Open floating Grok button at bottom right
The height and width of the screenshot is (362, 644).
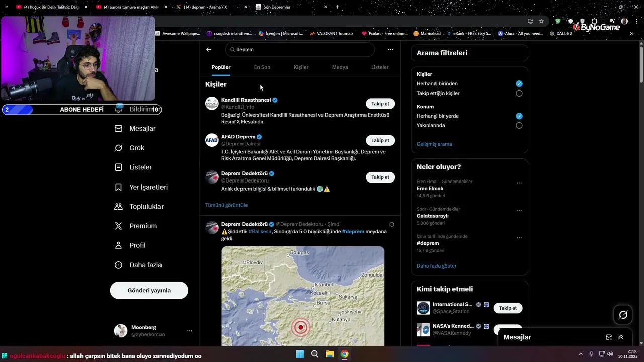[623, 315]
